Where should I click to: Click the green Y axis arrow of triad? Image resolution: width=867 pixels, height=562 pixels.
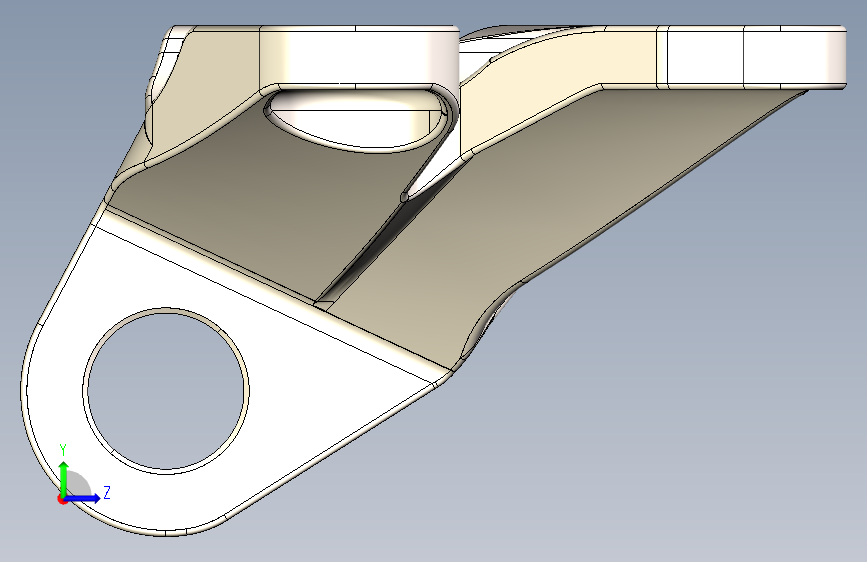64,478
